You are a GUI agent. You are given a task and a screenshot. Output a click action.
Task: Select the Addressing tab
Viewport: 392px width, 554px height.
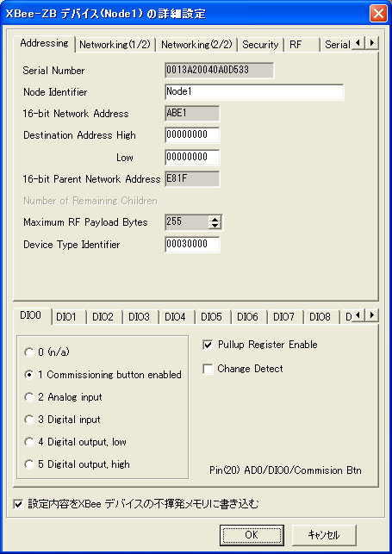44,43
